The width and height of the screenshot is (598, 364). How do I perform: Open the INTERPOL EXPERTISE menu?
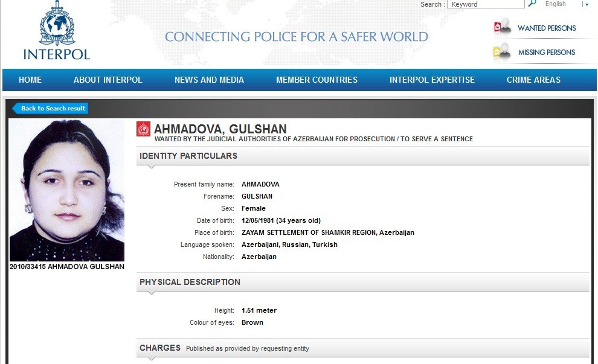(432, 80)
